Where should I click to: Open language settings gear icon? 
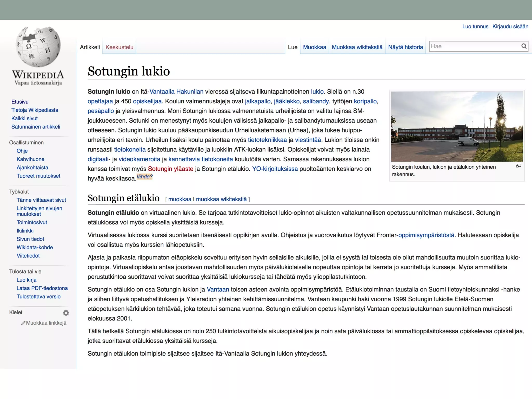pos(66,313)
